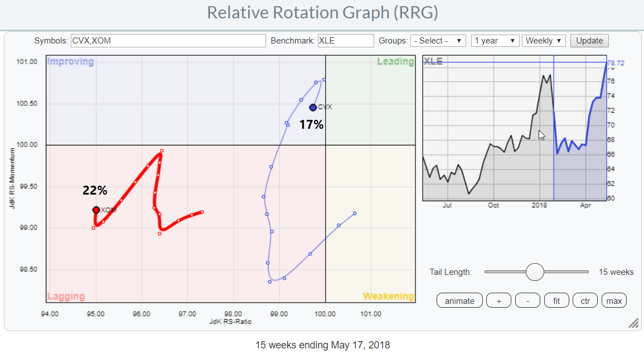Viewport: 644px width, 354px height.
Task: Click the Relative Rotation Graph (RRG) title
Action: click(x=322, y=13)
